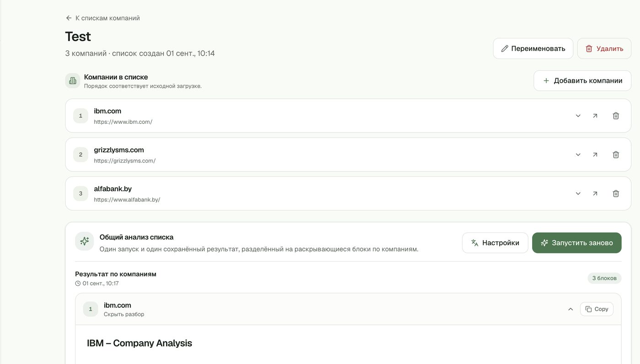
Task: Expand the grizzlysms.com row chevron
Action: [578, 155]
